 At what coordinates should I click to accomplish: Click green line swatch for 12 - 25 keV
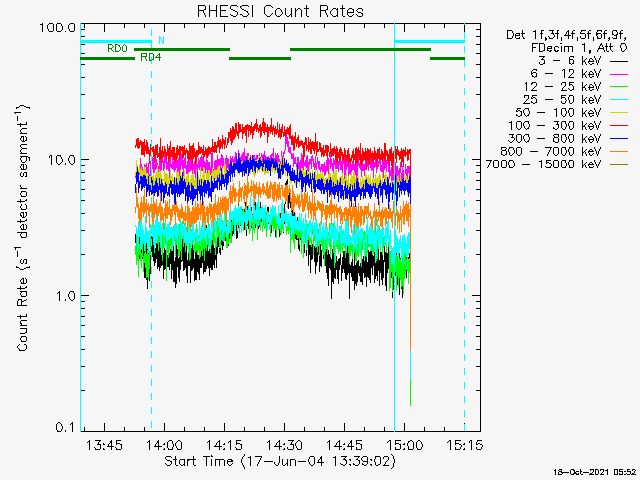point(619,87)
